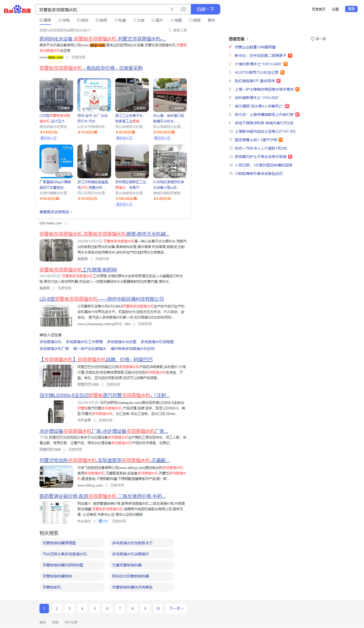This screenshot has width=364, height=628.
Task: Open hot search MU5735搜寻72小时全记录
Action: [x=257, y=72]
